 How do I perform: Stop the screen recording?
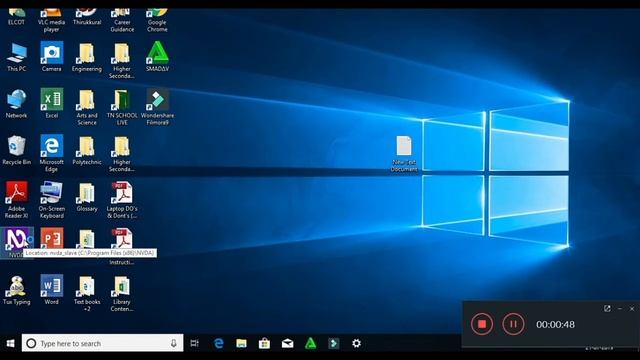point(482,324)
